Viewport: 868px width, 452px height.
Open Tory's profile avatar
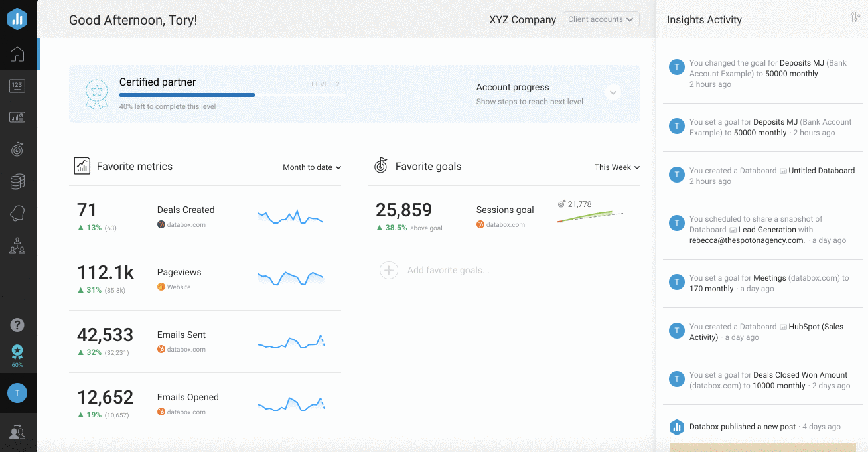[x=18, y=393]
